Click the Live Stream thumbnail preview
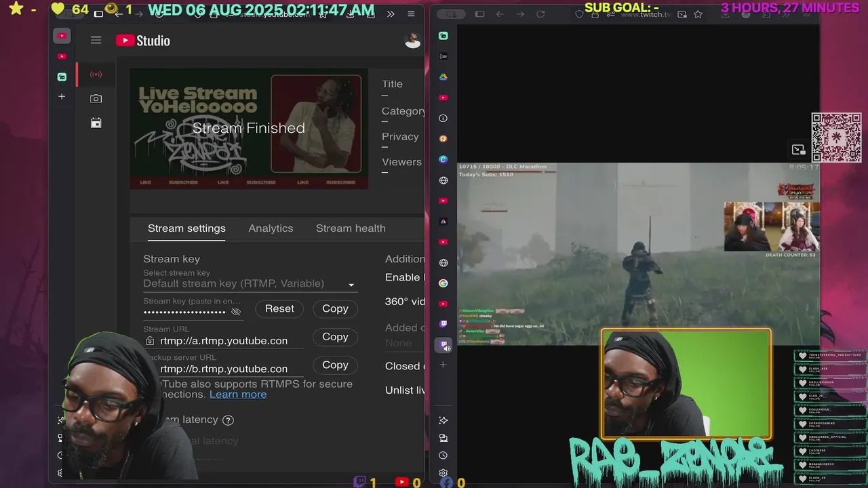Viewport: 868px width, 488px height. point(248,129)
